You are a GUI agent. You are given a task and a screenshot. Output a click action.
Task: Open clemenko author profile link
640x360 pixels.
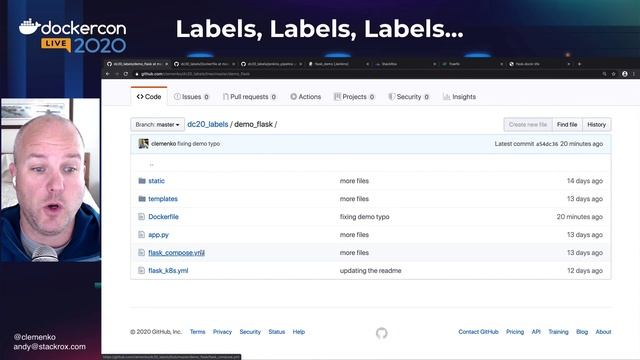163,144
